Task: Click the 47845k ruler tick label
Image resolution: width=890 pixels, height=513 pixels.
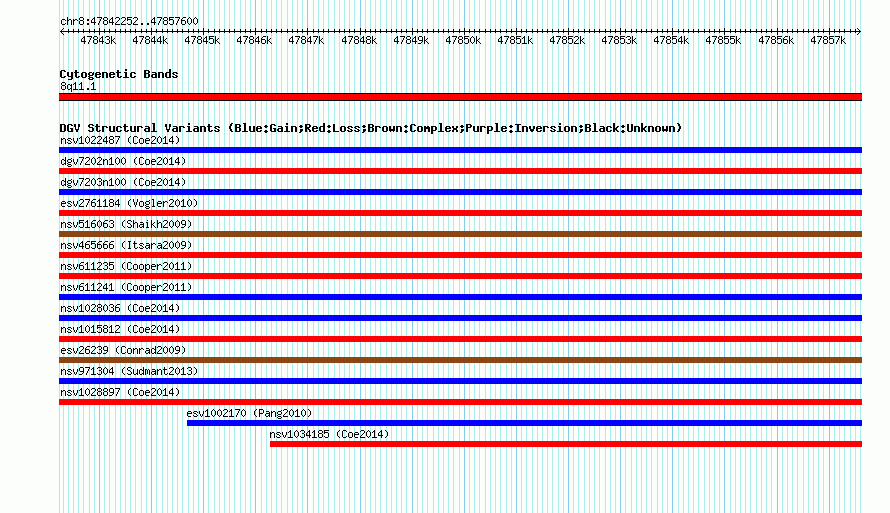Action: pyautogui.click(x=202, y=40)
